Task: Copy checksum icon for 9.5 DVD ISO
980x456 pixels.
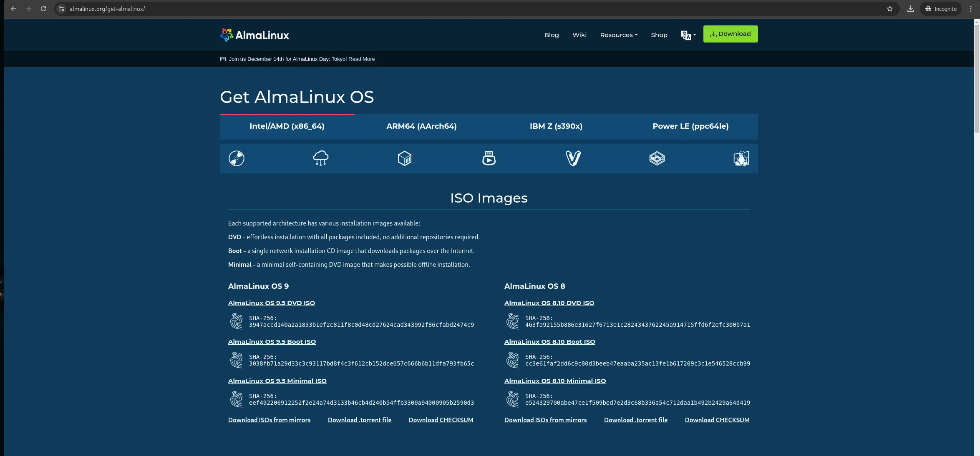Action: click(237, 321)
